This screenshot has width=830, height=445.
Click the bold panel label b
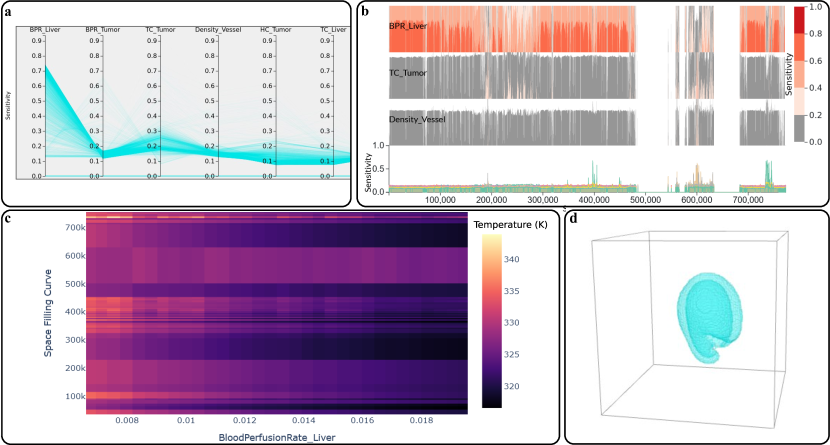pyautogui.click(x=365, y=12)
